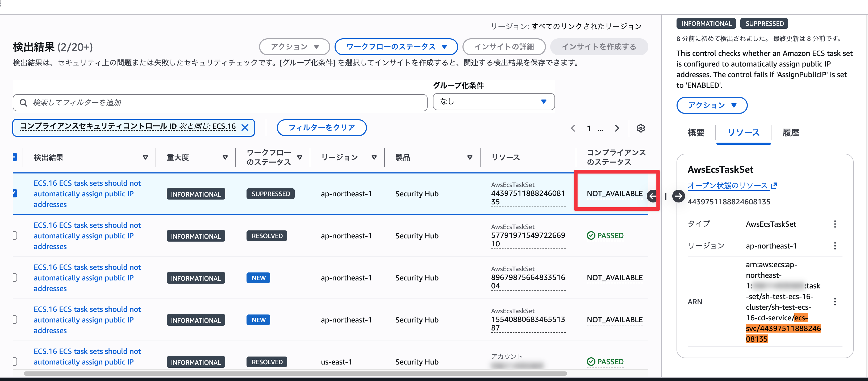This screenshot has width=868, height=381.
Task: Click the horizontal scrollbar under the table
Action: click(295, 373)
